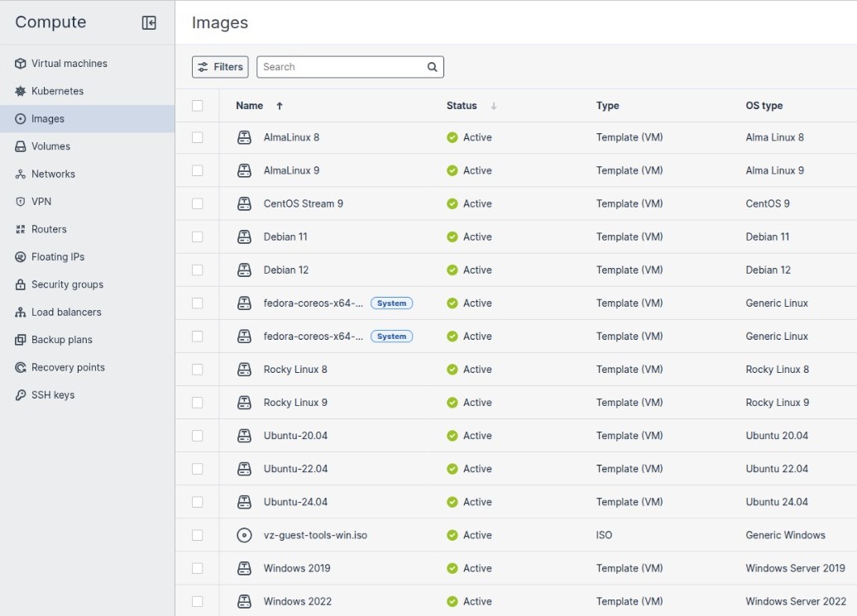Click the search magnifier icon
Image resolution: width=857 pixels, height=616 pixels.
[x=432, y=67]
